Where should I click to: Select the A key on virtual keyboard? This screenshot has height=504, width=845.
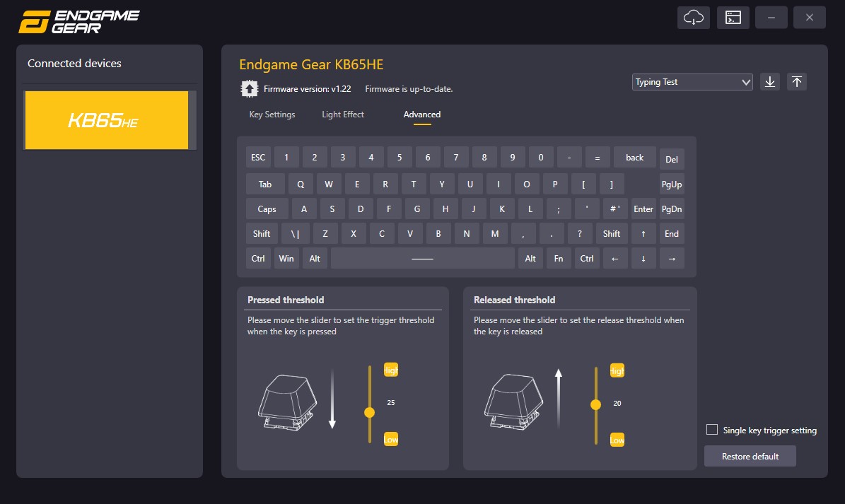[304, 209]
